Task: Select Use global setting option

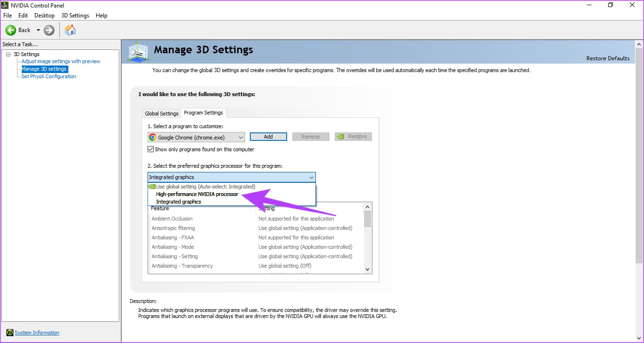Action: coord(206,187)
